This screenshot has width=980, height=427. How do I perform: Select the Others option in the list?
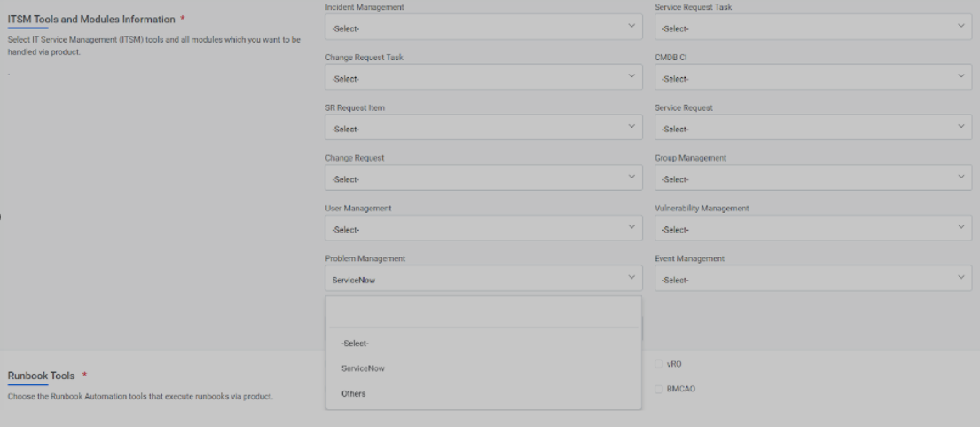click(x=354, y=393)
